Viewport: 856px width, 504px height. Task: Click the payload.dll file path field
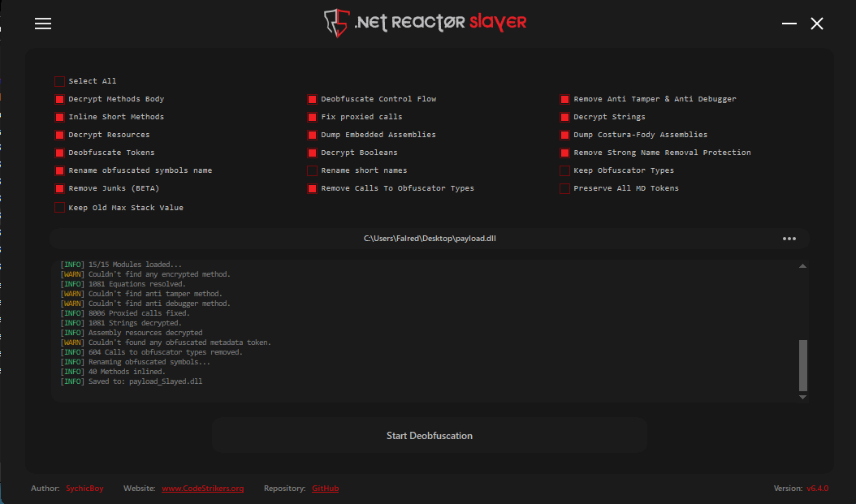pyautogui.click(x=430, y=238)
